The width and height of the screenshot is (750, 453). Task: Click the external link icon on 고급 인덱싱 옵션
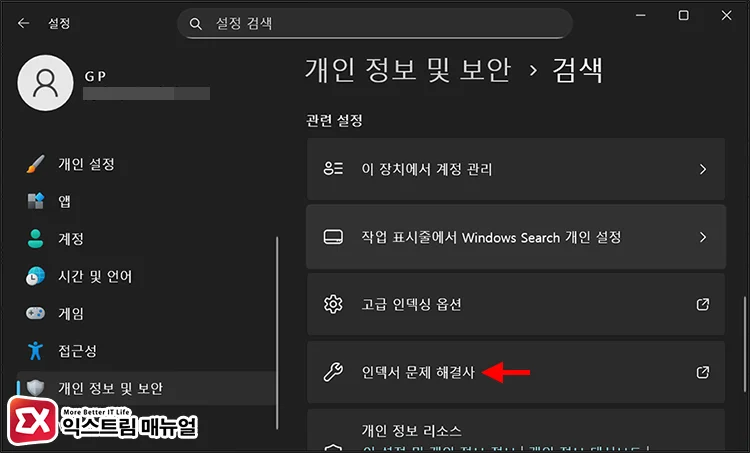(703, 304)
